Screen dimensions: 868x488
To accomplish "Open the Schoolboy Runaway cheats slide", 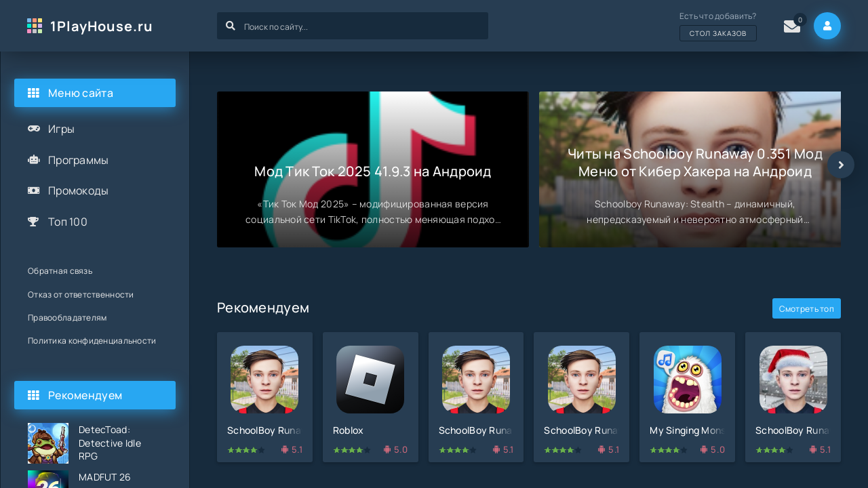I will point(690,169).
